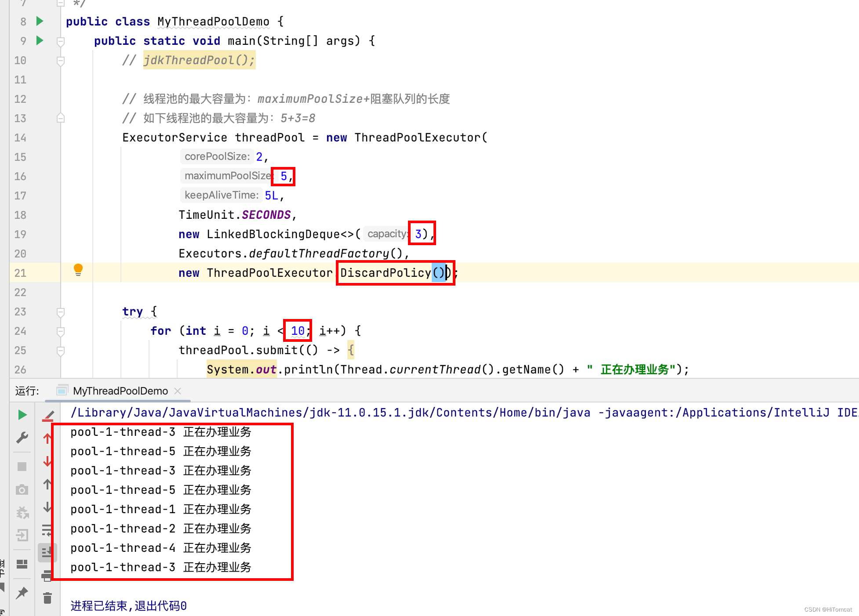Pin the run tab using the pin icon

[22, 593]
